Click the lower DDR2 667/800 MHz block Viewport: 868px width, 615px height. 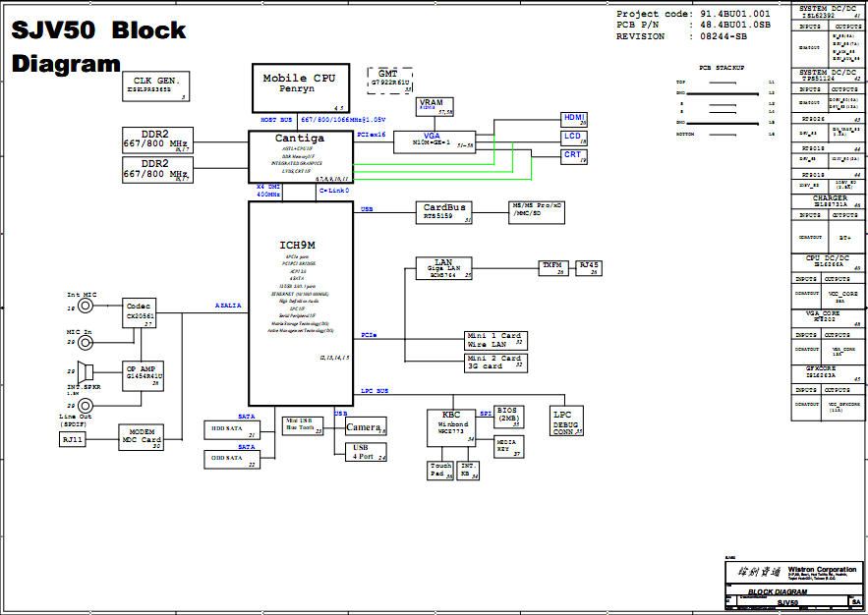(157, 170)
